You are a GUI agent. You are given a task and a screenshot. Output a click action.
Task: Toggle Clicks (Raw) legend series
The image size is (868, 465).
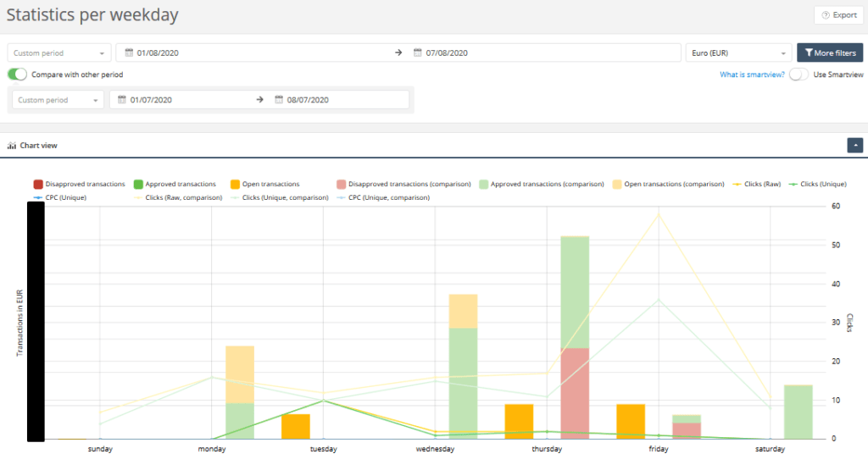tap(756, 184)
